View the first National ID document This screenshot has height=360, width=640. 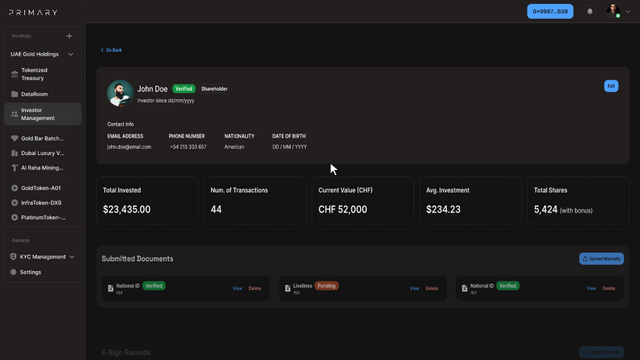[x=237, y=289]
